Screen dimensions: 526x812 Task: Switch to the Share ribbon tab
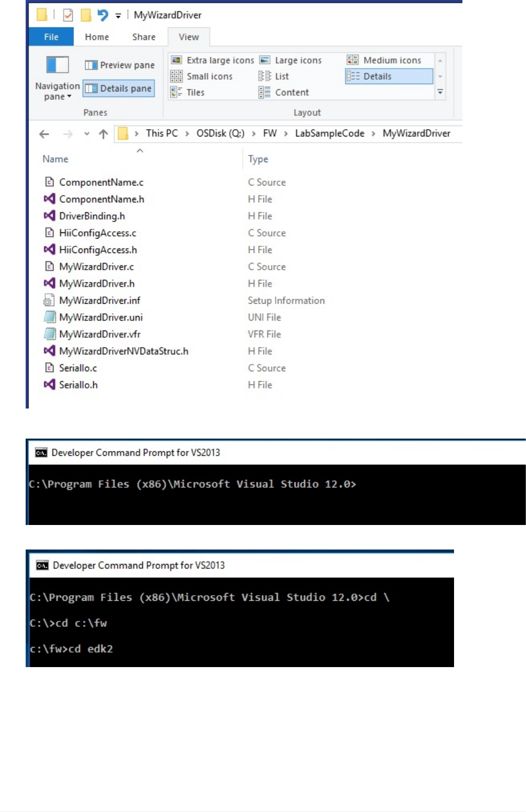[143, 37]
